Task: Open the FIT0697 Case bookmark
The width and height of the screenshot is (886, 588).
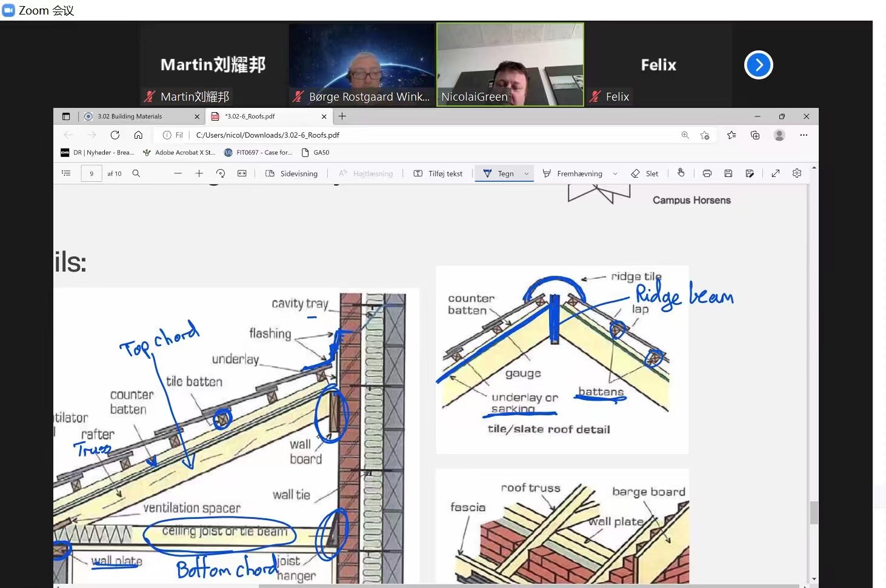Action: [258, 153]
